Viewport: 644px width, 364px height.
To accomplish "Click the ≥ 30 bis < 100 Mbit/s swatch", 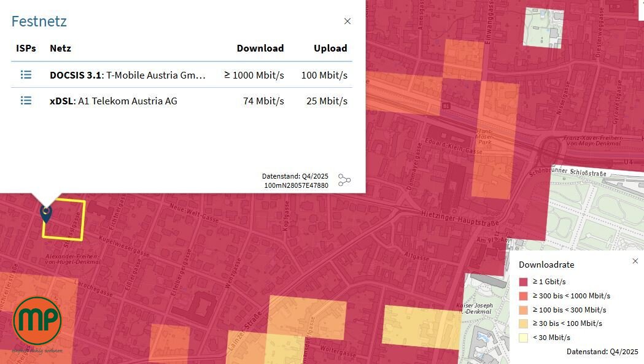I will pyautogui.click(x=523, y=323).
